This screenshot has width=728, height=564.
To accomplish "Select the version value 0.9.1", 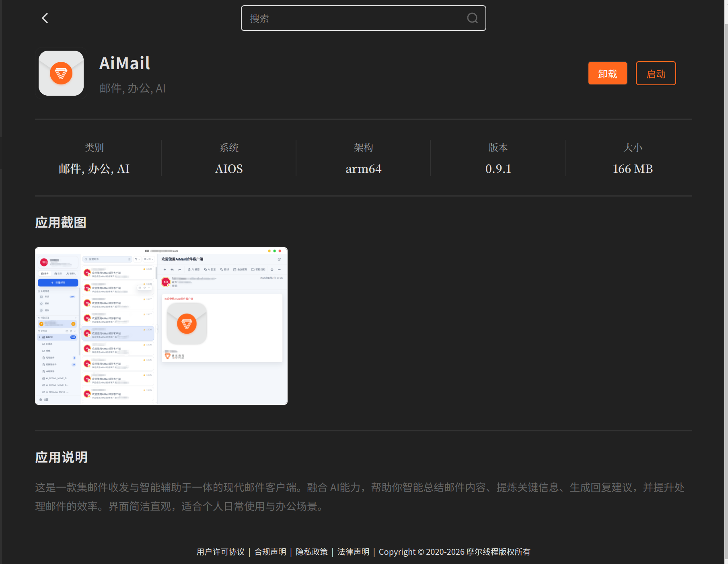I will click(x=498, y=169).
